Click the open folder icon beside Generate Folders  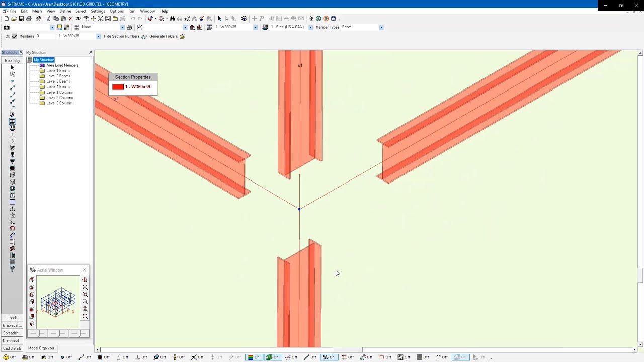(x=182, y=36)
